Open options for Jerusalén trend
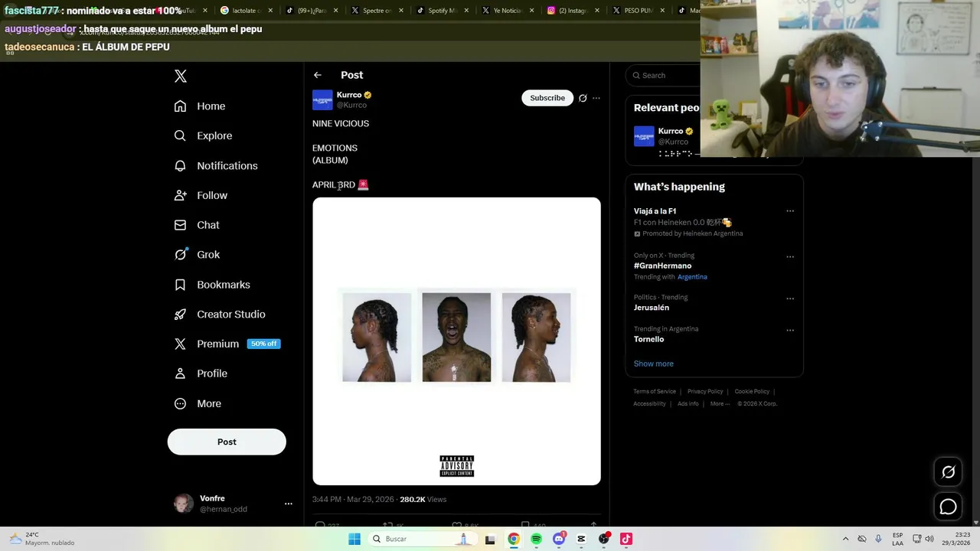The image size is (980, 551). (790, 298)
